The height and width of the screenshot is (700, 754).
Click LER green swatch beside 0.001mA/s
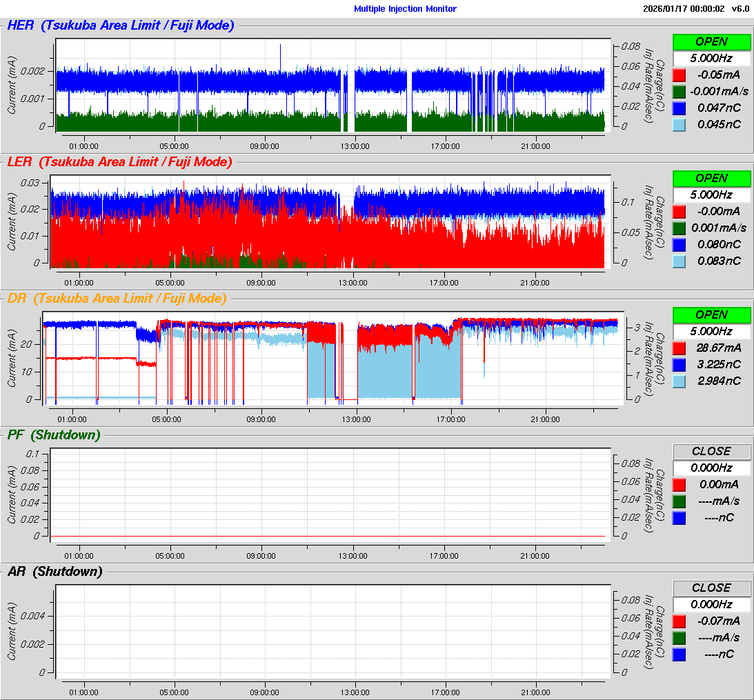(x=679, y=228)
